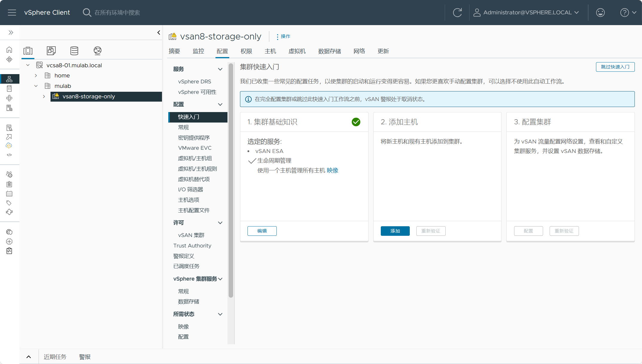Viewport: 642px width, 364px height.
Task: Collapse the mulab datacenter node
Action: tap(36, 86)
